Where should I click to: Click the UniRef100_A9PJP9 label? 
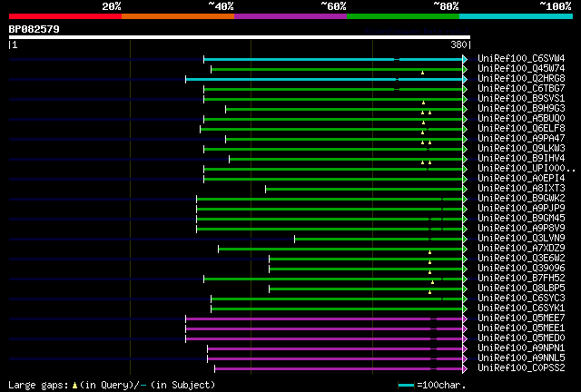pyautogui.click(x=521, y=209)
